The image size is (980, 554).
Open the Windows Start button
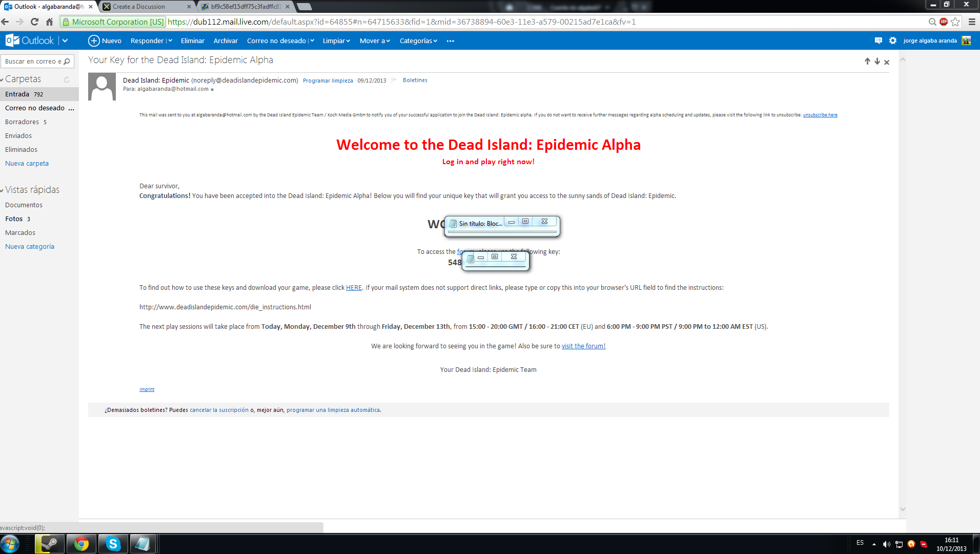click(10, 544)
